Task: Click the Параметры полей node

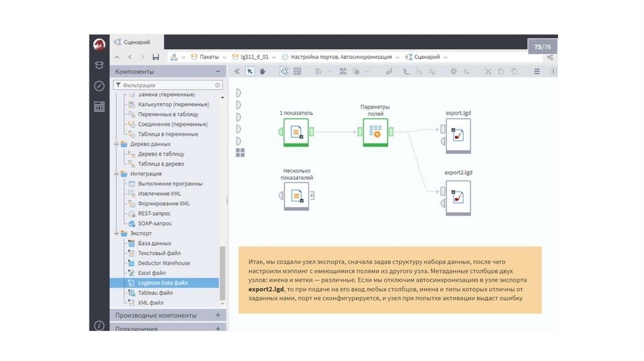Action: point(375,131)
